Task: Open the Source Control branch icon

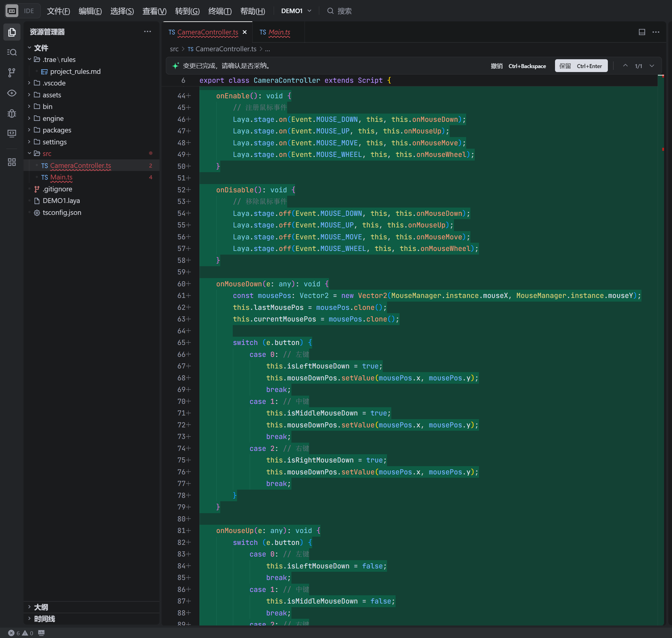Action: click(x=12, y=72)
